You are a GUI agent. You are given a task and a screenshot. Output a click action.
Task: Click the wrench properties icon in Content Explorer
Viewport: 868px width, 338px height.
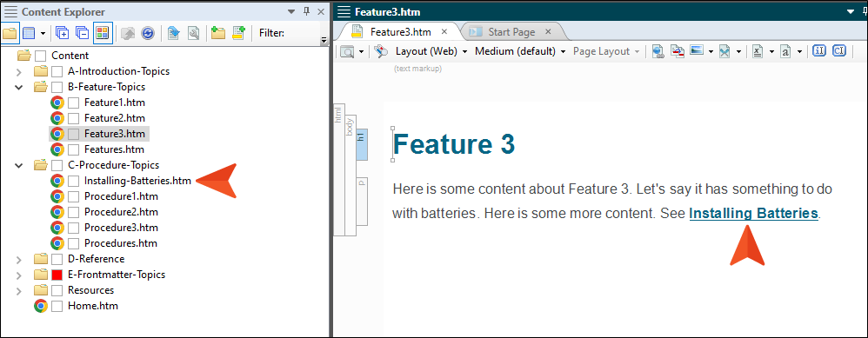[x=194, y=33]
